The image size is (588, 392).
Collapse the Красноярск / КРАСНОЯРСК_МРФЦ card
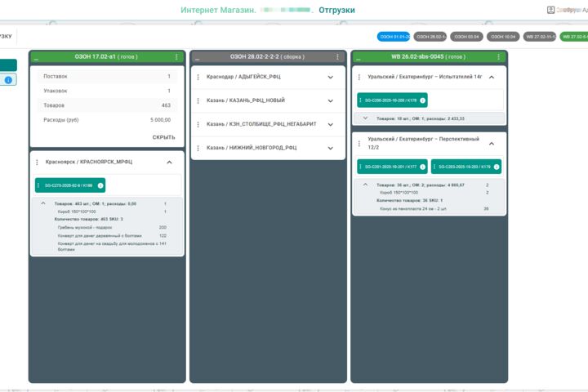169,162
